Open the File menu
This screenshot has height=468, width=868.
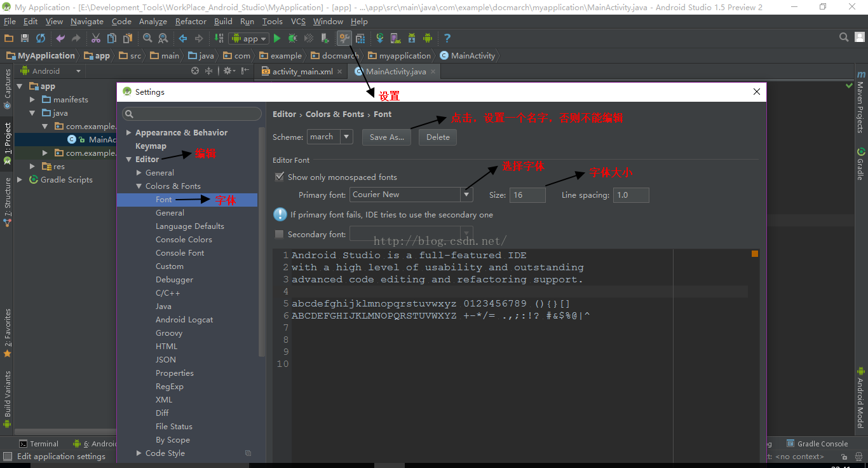[10, 22]
